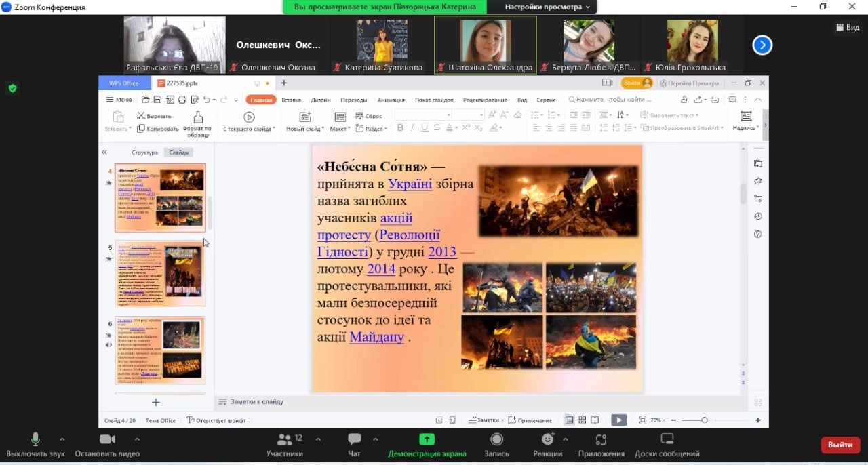
Task: Adjust the zoom slider in WPS status bar
Action: [705, 420]
